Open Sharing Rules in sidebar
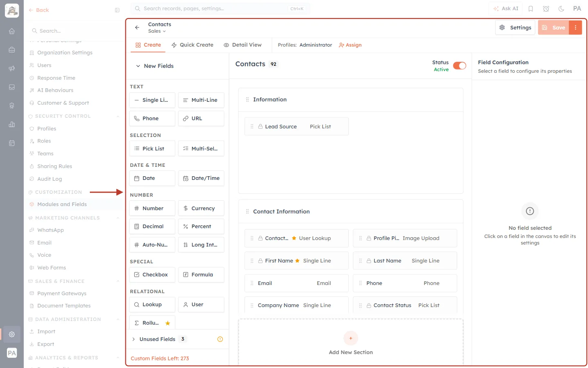The width and height of the screenshot is (588, 368). 55,166
